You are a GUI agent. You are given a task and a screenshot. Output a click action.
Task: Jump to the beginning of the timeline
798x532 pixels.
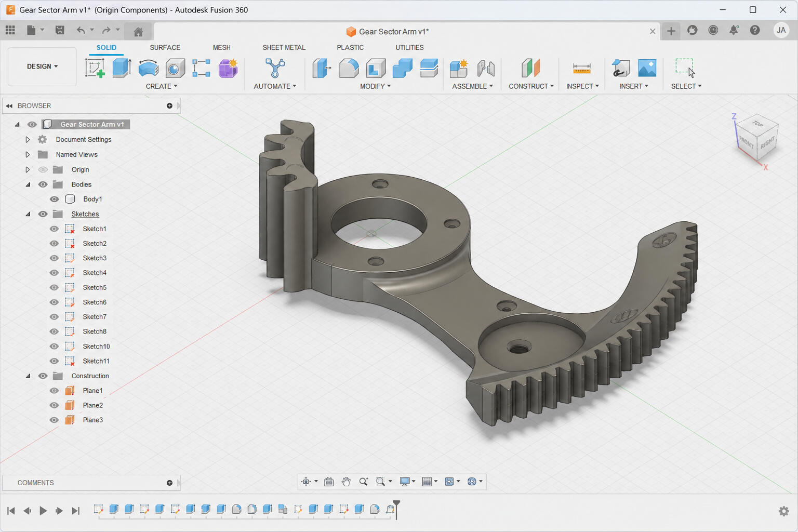click(x=11, y=511)
